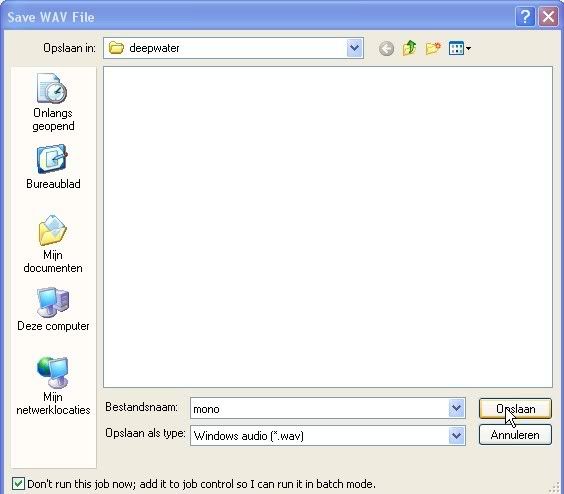This screenshot has width=564, height=494.
Task: Click the empty file list area
Action: coord(328,227)
